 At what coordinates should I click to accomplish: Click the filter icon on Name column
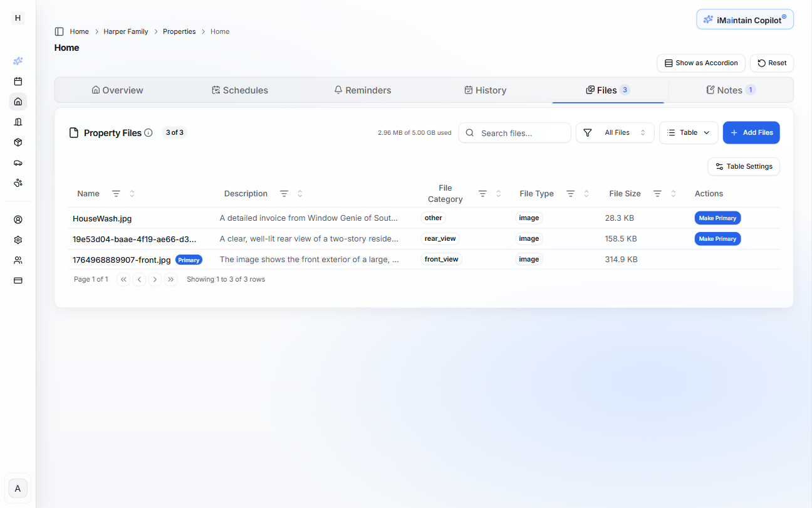[116, 194]
